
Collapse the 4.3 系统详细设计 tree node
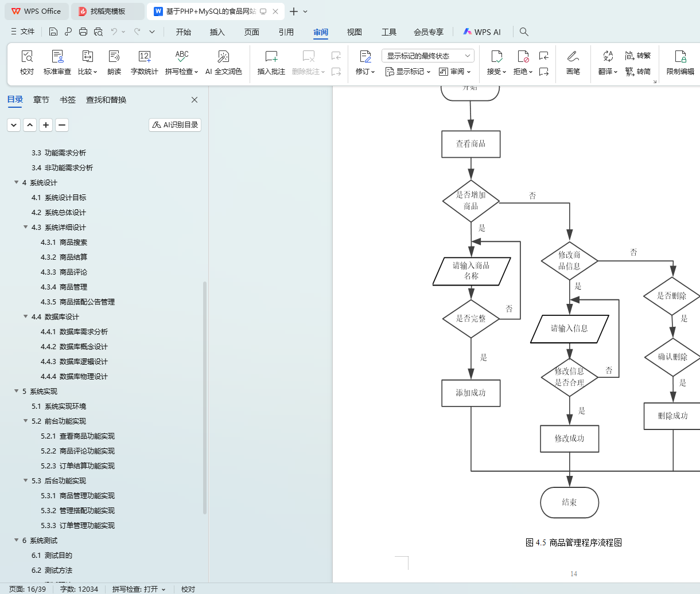pos(26,228)
